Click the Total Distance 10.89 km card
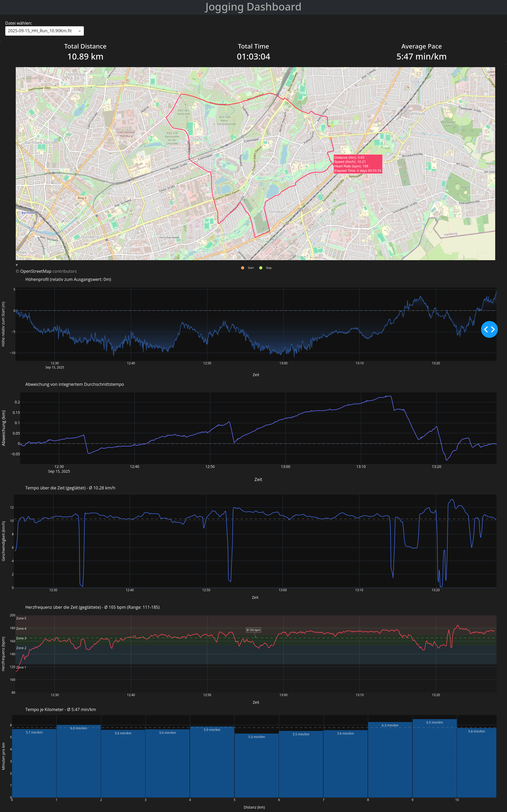This screenshot has height=812, width=507. pyautogui.click(x=85, y=52)
